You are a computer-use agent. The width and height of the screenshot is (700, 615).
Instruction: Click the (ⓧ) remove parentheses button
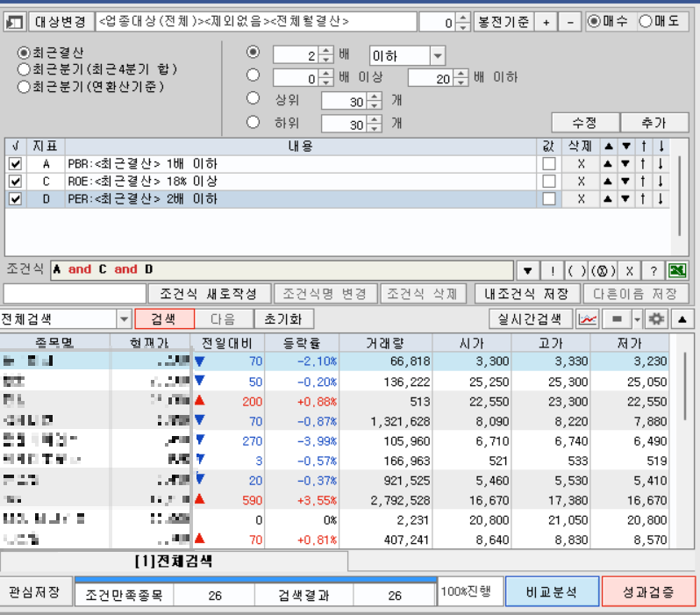pos(603,271)
